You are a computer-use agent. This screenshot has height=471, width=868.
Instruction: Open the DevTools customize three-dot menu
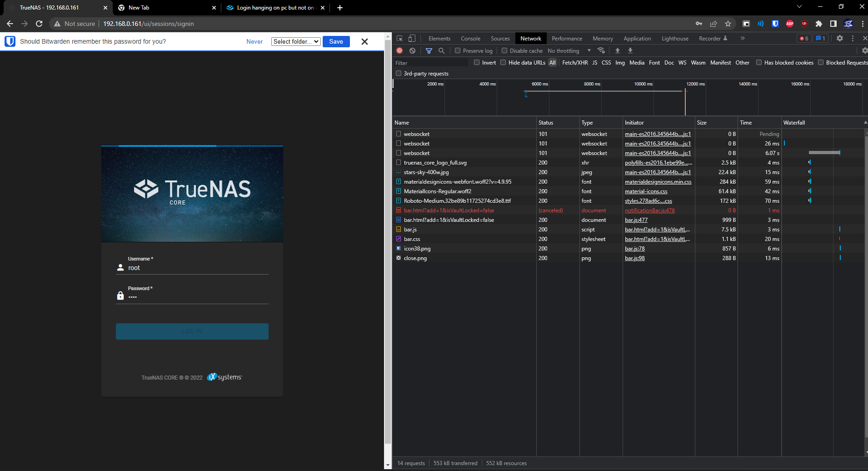(853, 39)
